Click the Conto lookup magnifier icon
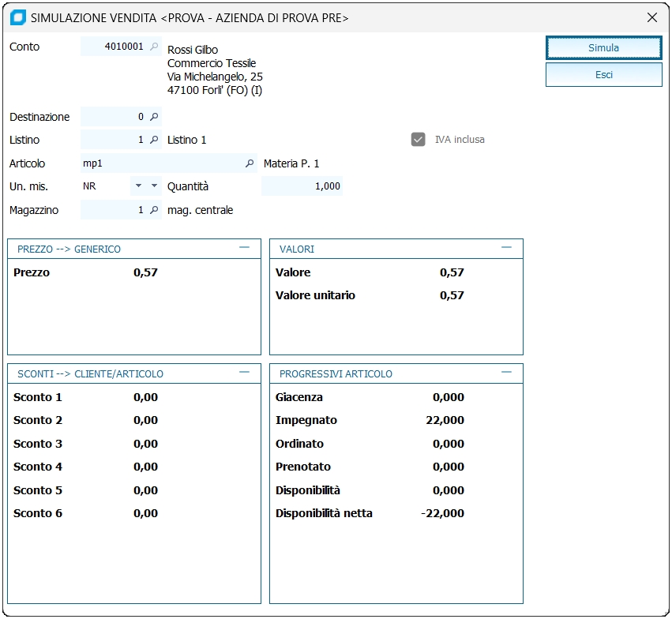Image resolution: width=672 pixels, height=619 pixels. click(x=154, y=47)
